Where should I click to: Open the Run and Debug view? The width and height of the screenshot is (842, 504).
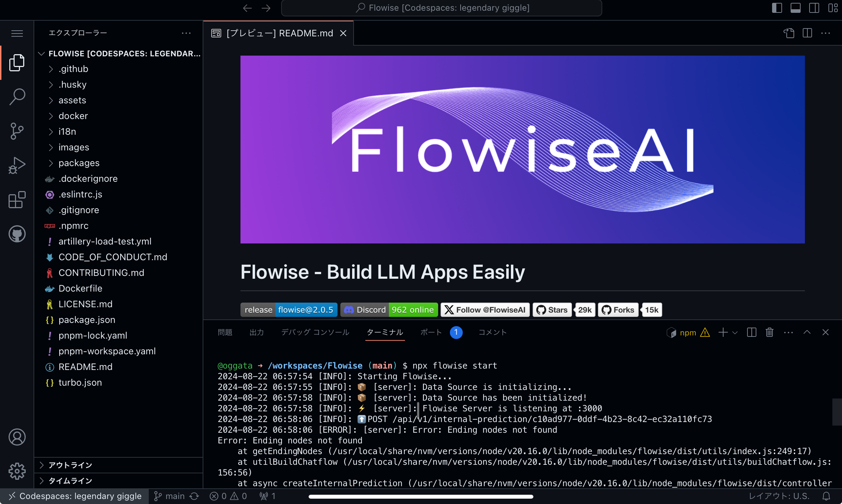(x=17, y=165)
